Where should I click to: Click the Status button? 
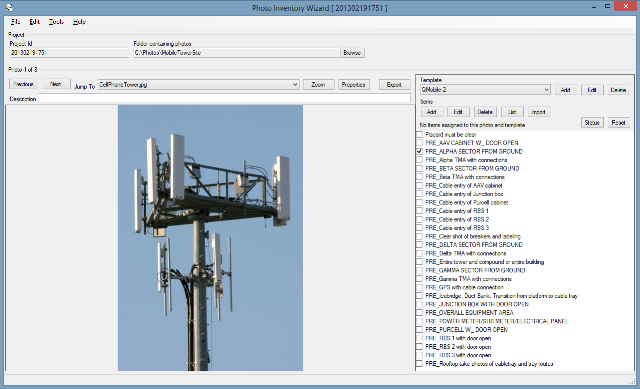[x=592, y=122]
